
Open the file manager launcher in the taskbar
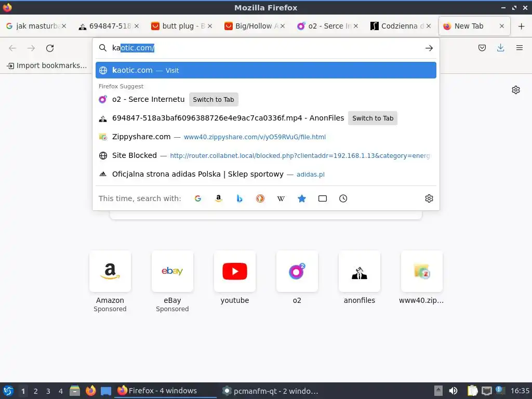coord(75,391)
